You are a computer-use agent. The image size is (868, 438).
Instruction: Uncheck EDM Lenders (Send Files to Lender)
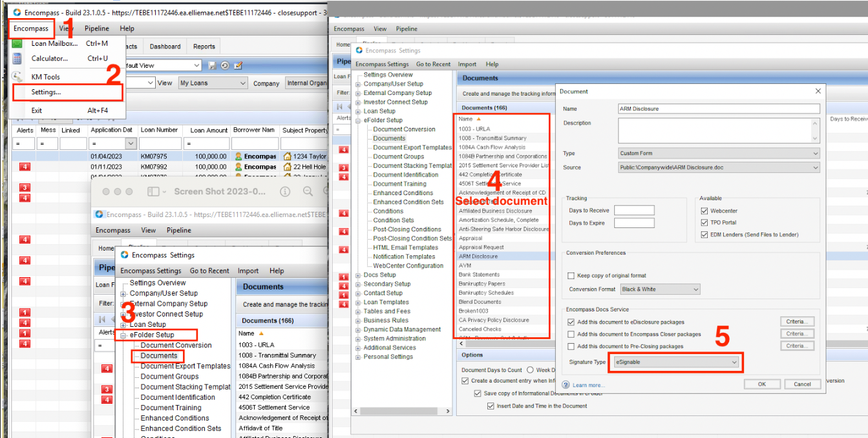click(704, 235)
